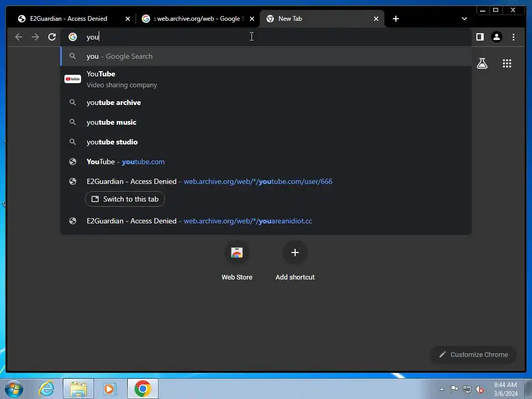Reload the current page
This screenshot has width=532, height=399.
pos(52,37)
